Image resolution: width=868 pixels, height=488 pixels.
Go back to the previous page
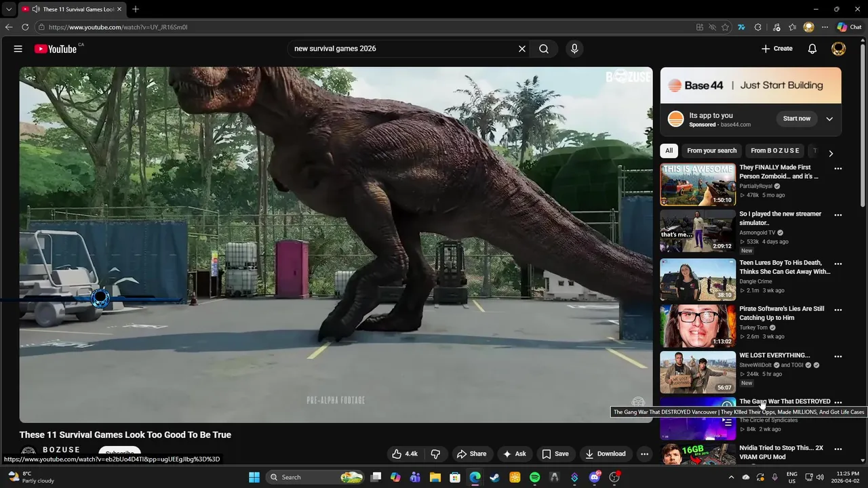point(9,27)
